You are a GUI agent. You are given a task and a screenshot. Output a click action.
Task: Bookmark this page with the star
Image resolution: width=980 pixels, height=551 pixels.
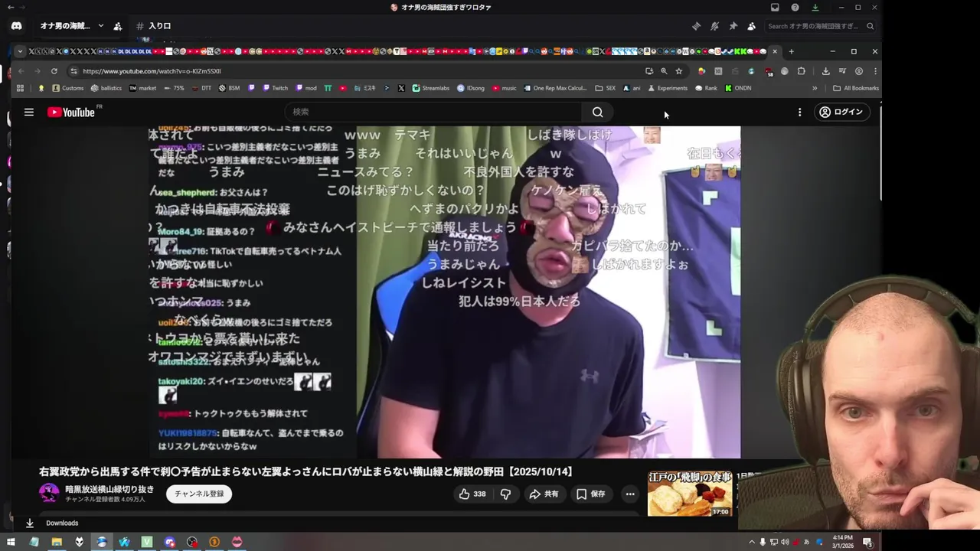pyautogui.click(x=678, y=71)
